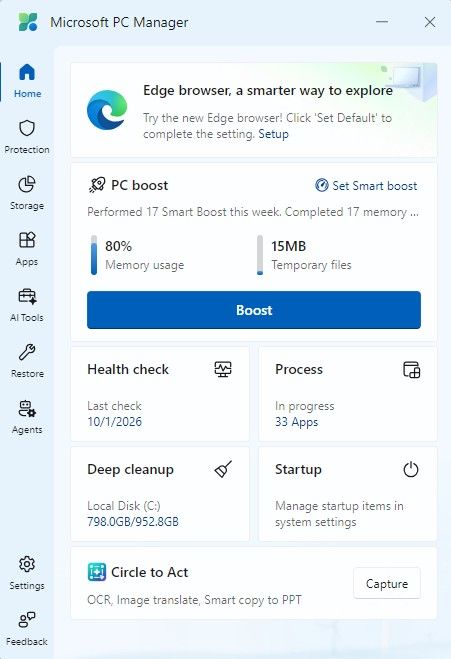This screenshot has width=451, height=659.
Task: Open the Agents sidebar section
Action: click(x=27, y=417)
